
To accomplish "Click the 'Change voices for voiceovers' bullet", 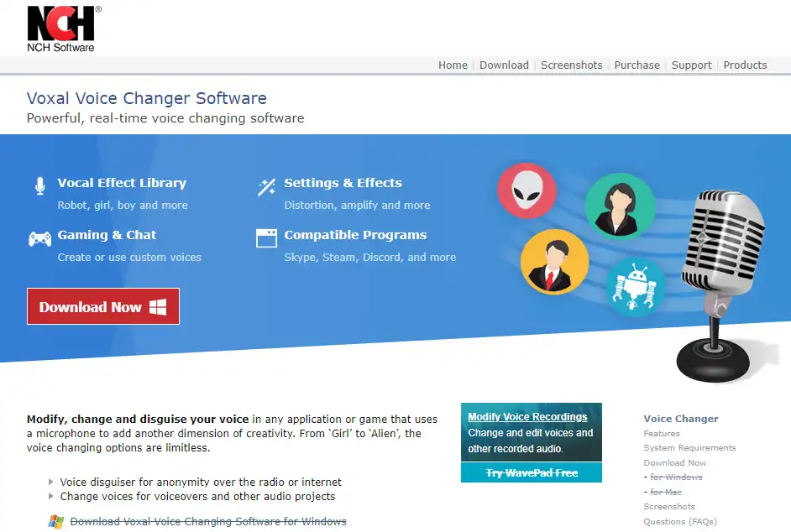I will (x=198, y=496).
